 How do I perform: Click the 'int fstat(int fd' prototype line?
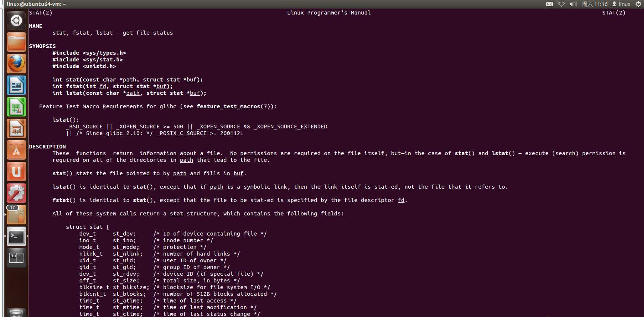click(113, 86)
